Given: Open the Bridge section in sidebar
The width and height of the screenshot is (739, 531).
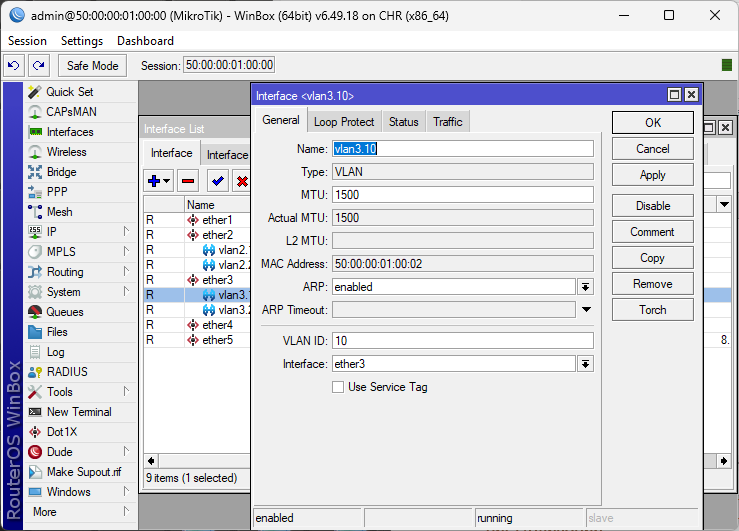Looking at the screenshot, I should (61, 172).
